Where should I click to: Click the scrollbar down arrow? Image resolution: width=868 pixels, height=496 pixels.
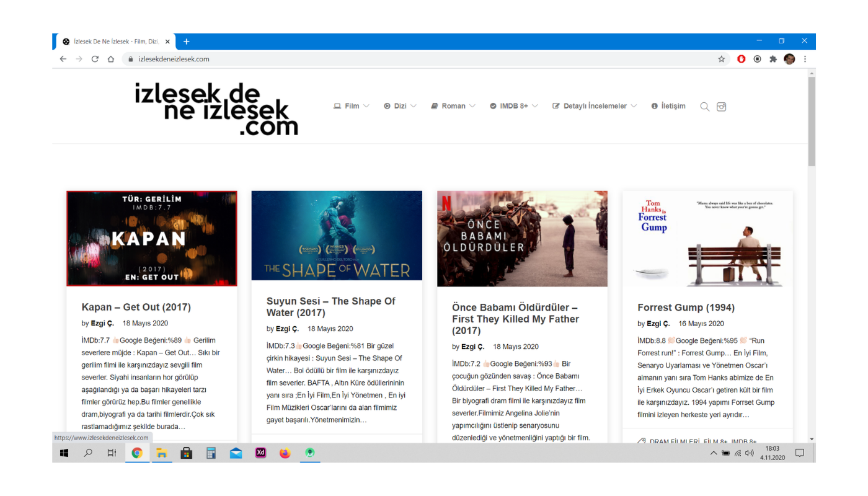pos(812,439)
